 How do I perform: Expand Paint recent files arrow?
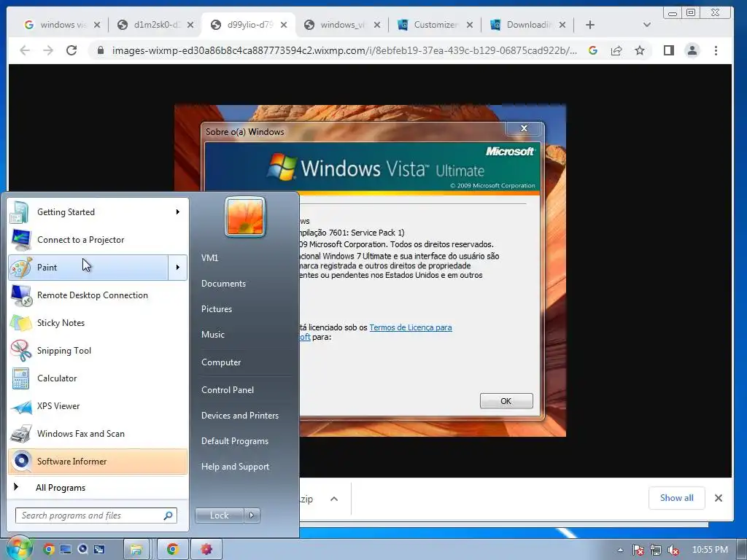tap(178, 267)
